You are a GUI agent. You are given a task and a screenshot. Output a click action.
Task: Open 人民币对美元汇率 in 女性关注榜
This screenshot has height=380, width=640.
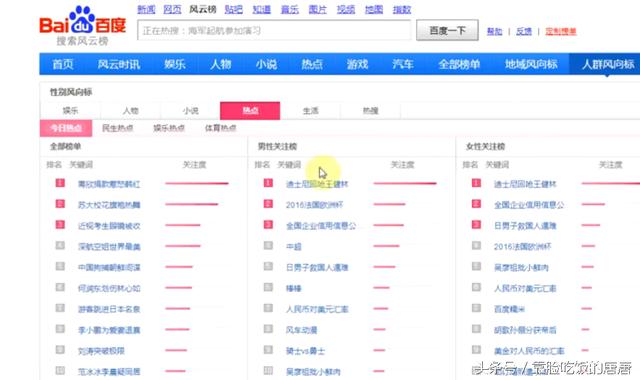pos(525,288)
